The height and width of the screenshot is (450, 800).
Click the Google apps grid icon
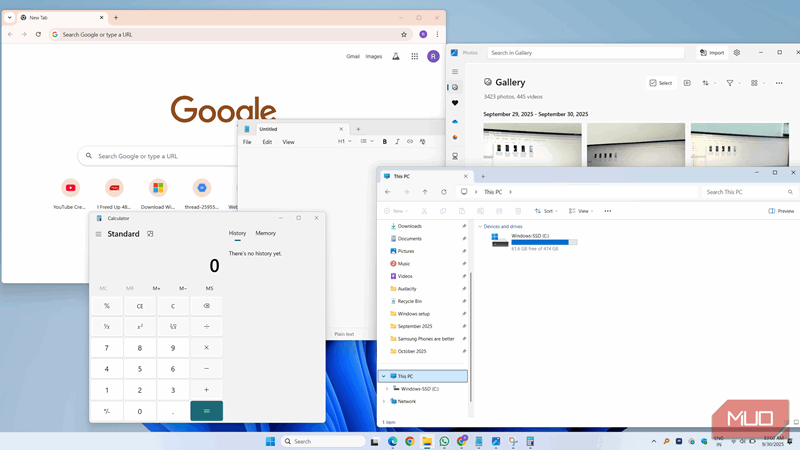(415, 57)
